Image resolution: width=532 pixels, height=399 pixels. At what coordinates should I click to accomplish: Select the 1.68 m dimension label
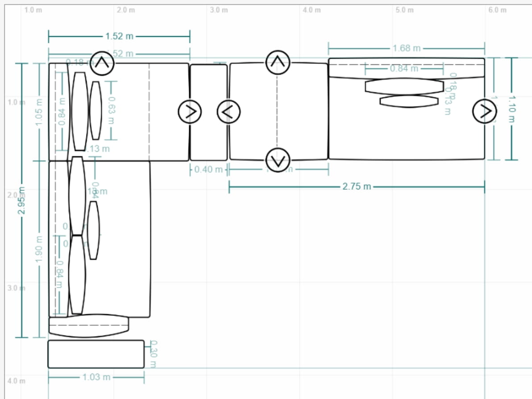point(407,48)
